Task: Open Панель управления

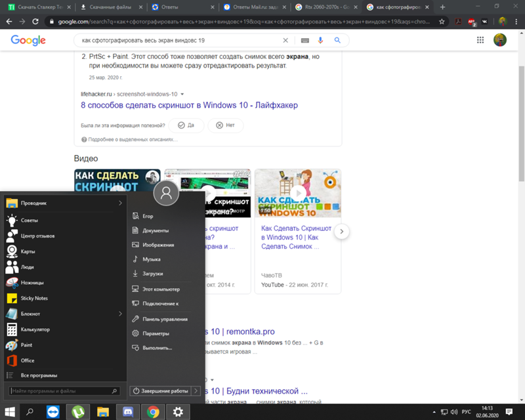Action: pos(165,319)
